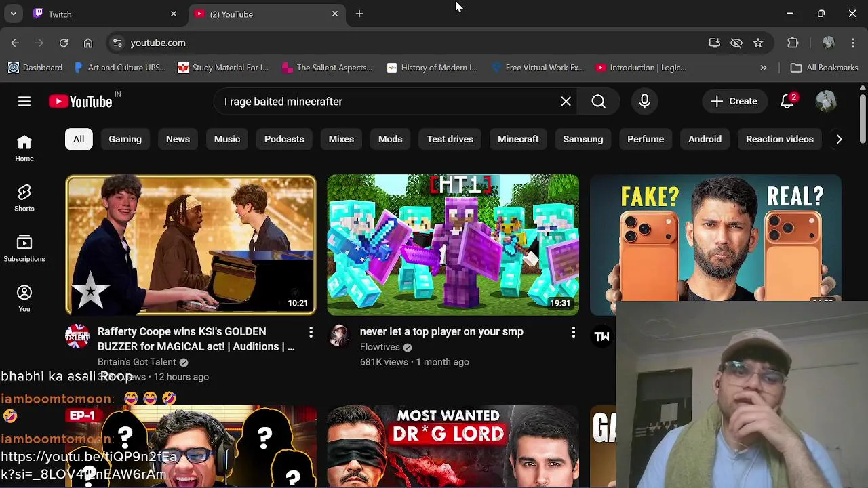Open The Salient Aspects bookmark
The width and height of the screenshot is (868, 488).
pos(327,68)
